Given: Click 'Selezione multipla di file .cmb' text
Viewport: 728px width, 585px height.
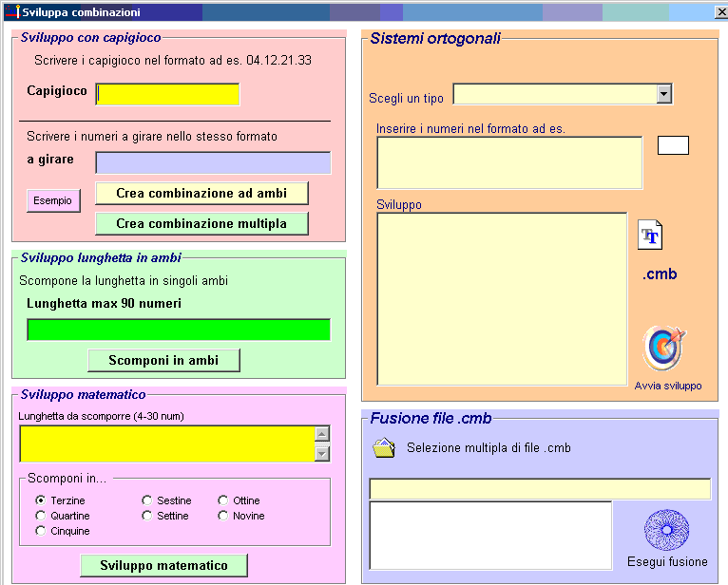Looking at the screenshot, I should [x=489, y=448].
